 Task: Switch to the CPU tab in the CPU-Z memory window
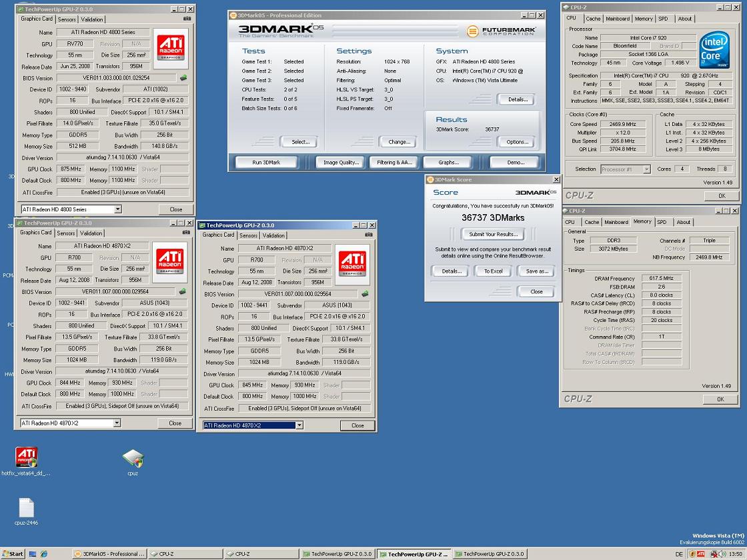pyautogui.click(x=570, y=222)
